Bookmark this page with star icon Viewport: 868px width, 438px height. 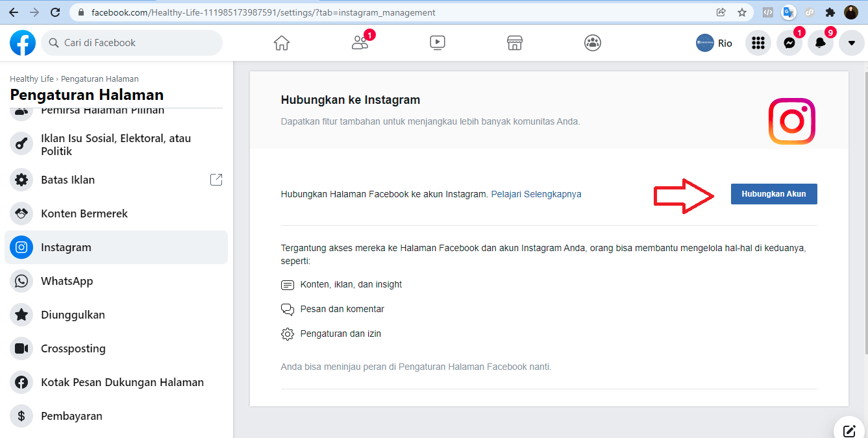tap(742, 12)
